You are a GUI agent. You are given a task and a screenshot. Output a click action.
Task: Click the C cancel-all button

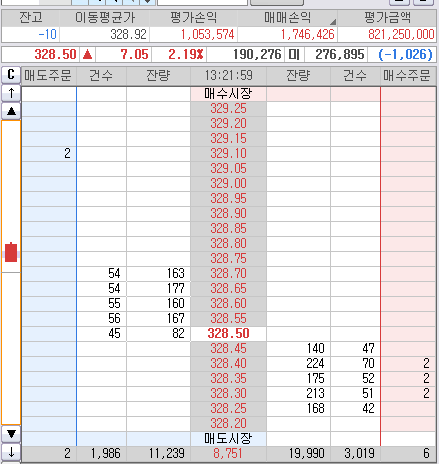[11, 75]
